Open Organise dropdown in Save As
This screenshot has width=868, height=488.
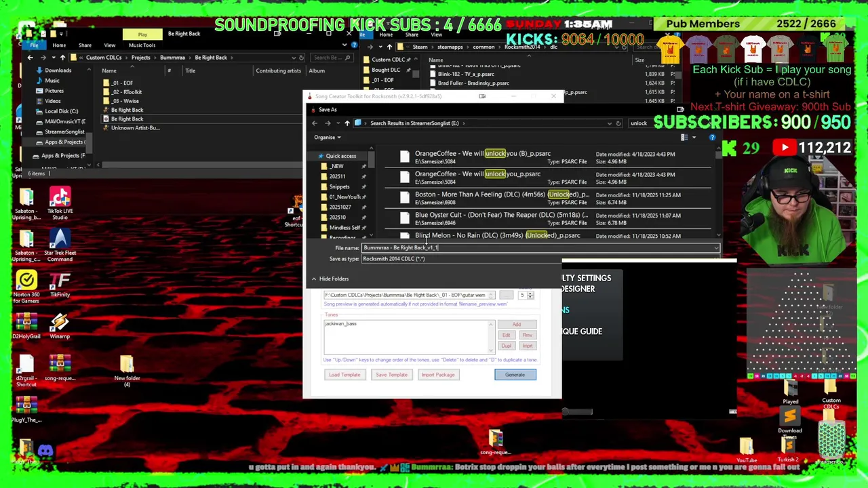click(x=327, y=138)
